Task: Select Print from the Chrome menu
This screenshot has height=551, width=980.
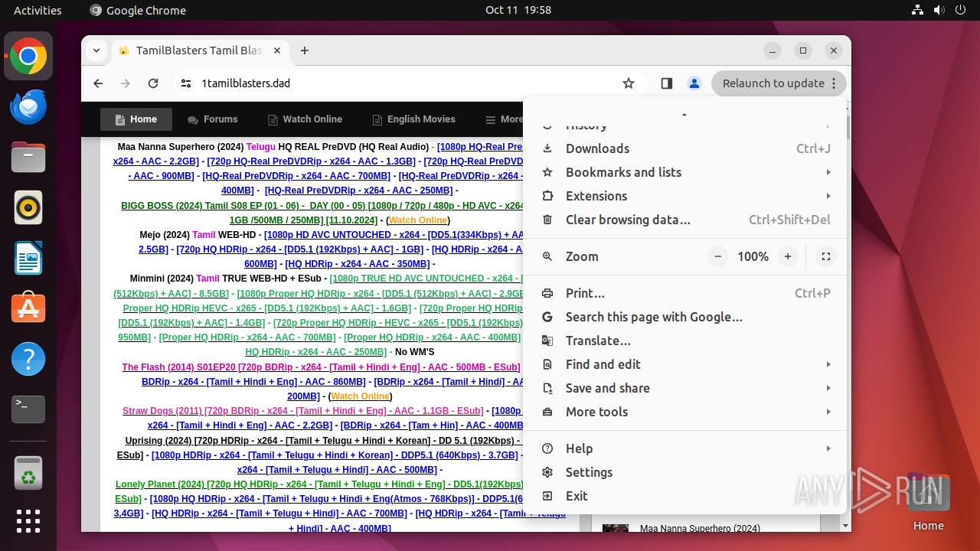Action: (x=686, y=293)
